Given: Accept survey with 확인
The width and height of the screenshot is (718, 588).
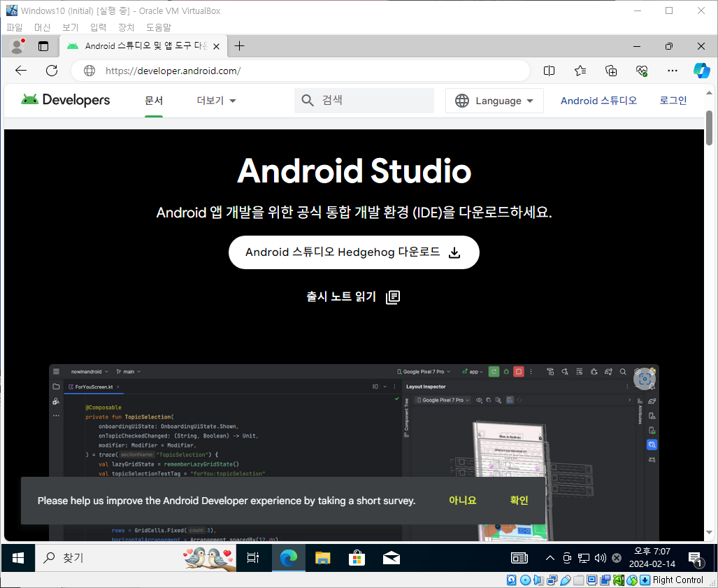Looking at the screenshot, I should (519, 500).
